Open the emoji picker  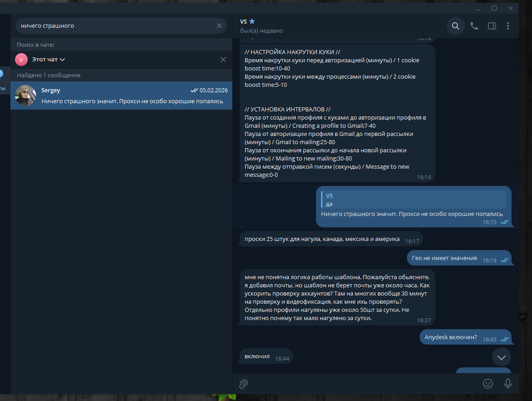point(487,383)
